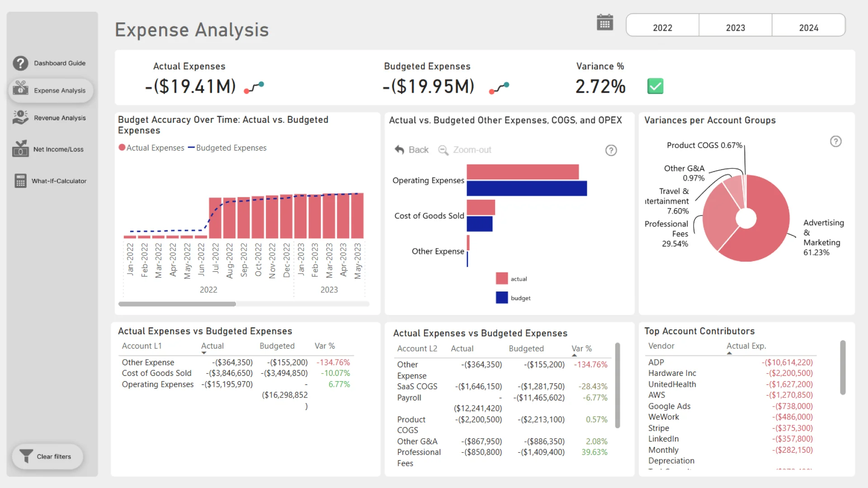Open the Revenue Analysis page icon
The width and height of the screenshot is (868, 488).
click(x=20, y=117)
